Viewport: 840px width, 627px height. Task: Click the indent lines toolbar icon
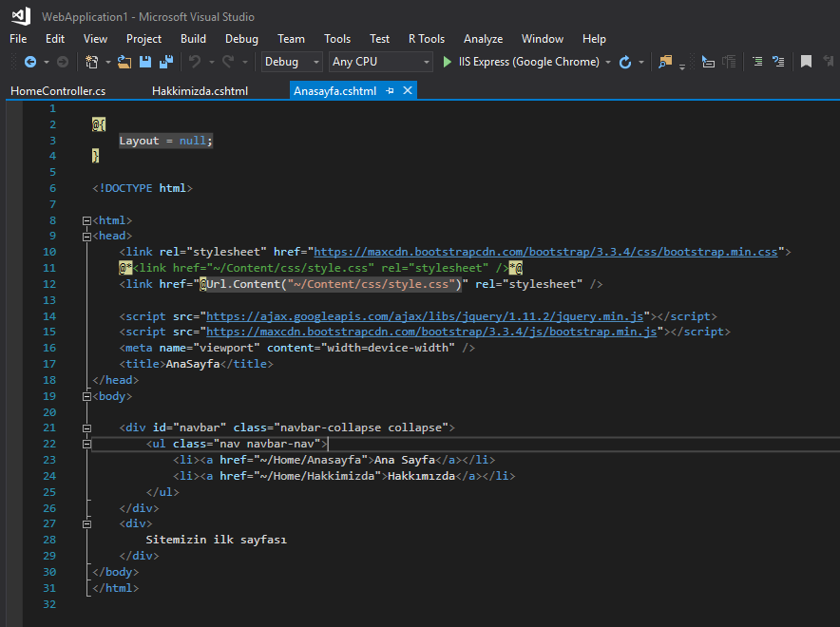tap(757, 62)
